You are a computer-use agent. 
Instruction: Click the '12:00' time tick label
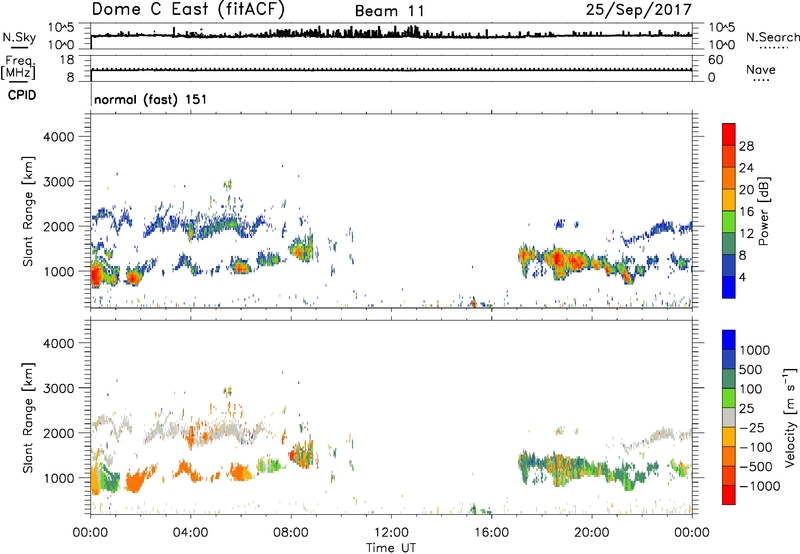tap(391, 533)
